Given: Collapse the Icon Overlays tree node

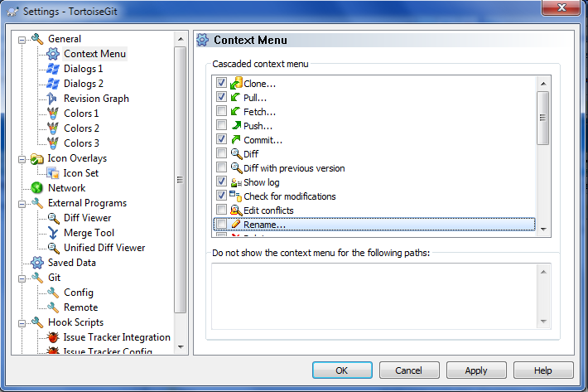Looking at the screenshot, I should [x=22, y=159].
